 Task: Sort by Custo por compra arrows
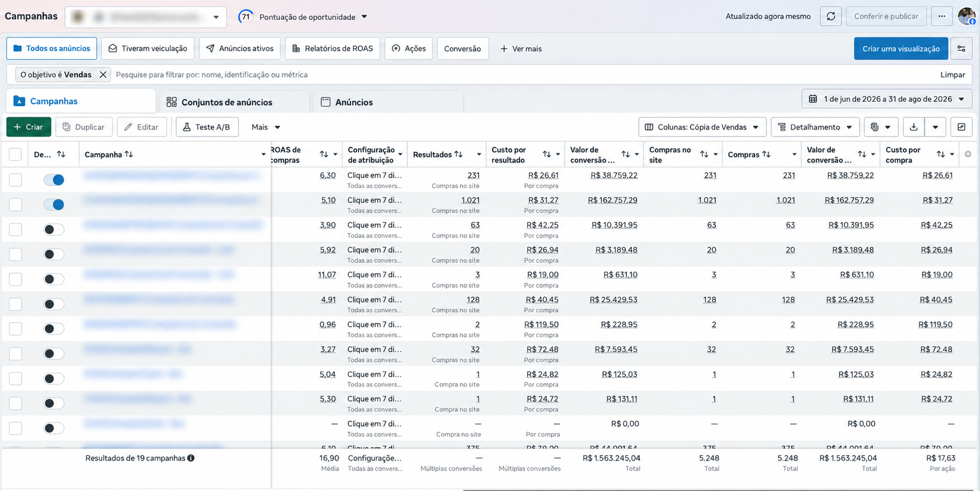click(x=941, y=154)
